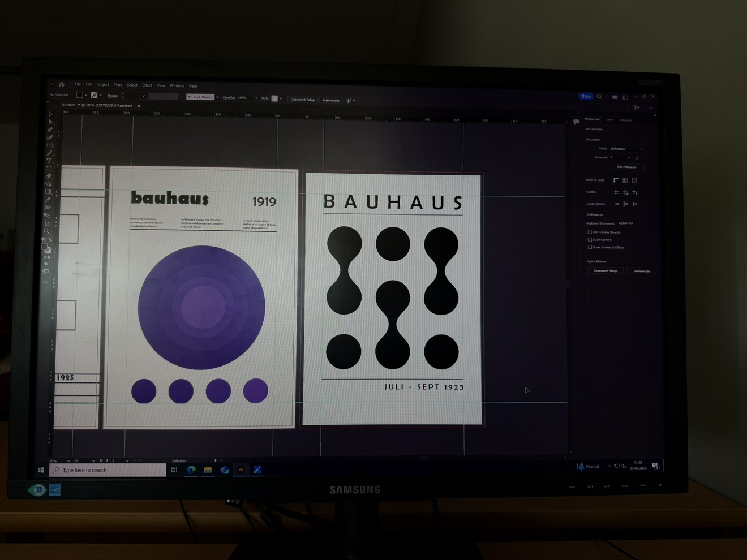Click Document Setup in control bar
Viewport: 747px width, 560px height.
[303, 100]
